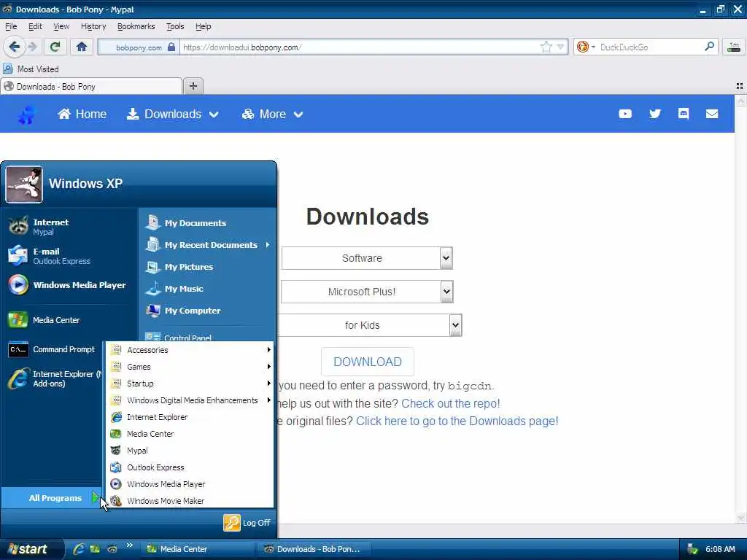Image resolution: width=747 pixels, height=560 pixels.
Task: Open the View menu
Action: click(x=61, y=26)
